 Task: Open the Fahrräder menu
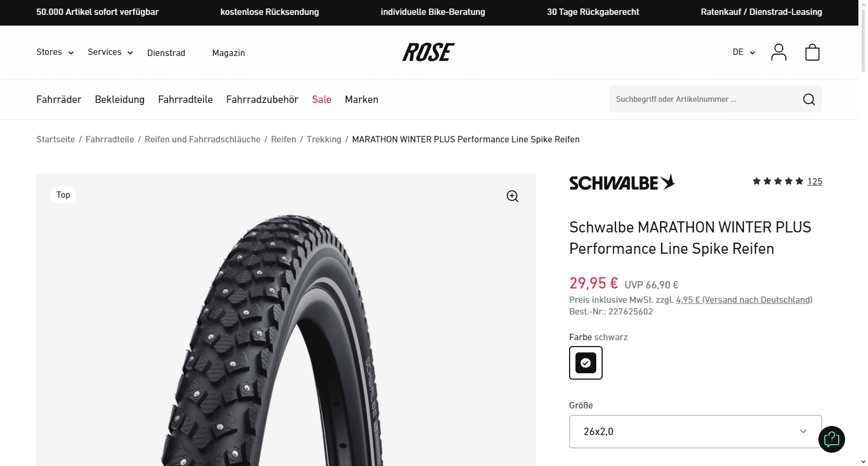(59, 100)
